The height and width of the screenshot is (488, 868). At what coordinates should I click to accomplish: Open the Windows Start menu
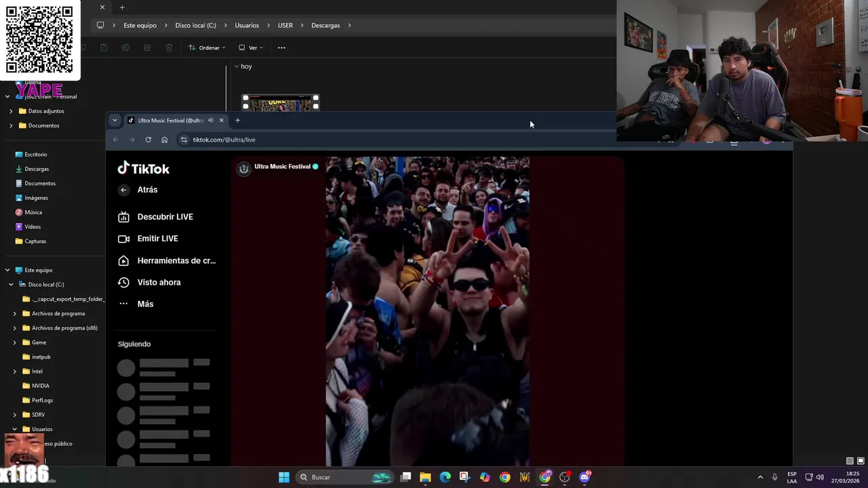[x=284, y=477]
